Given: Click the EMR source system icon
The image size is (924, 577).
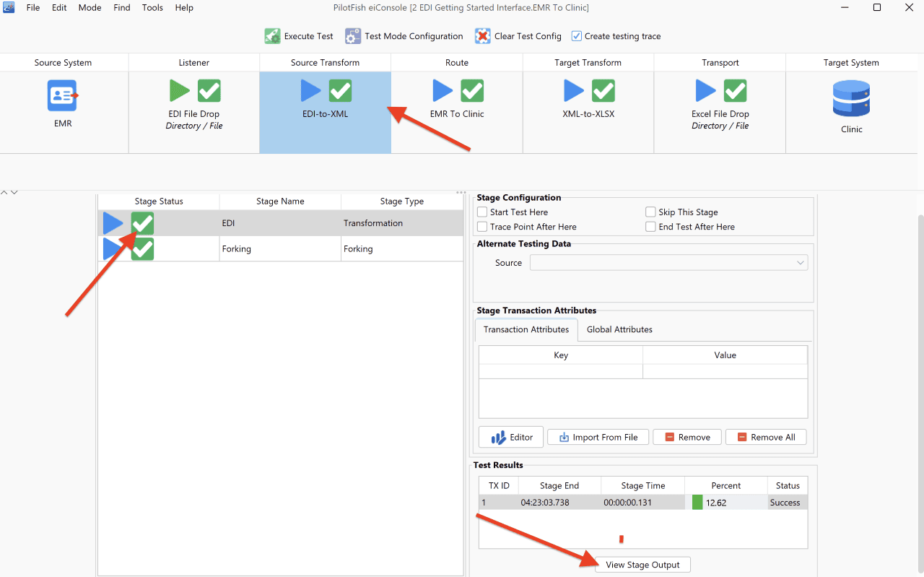Looking at the screenshot, I should (63, 95).
